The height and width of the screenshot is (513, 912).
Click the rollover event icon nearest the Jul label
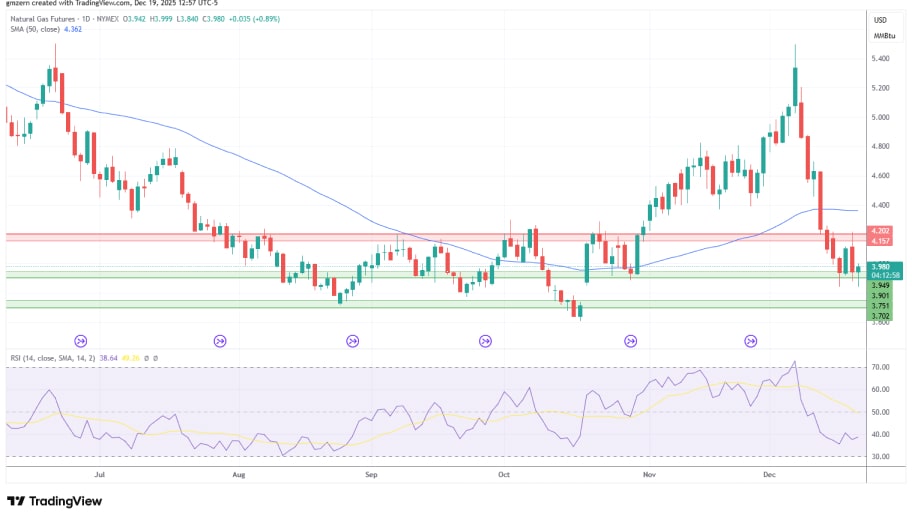click(80, 341)
